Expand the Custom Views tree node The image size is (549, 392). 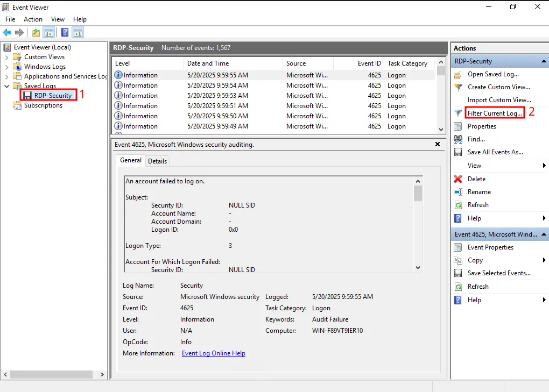[x=6, y=57]
